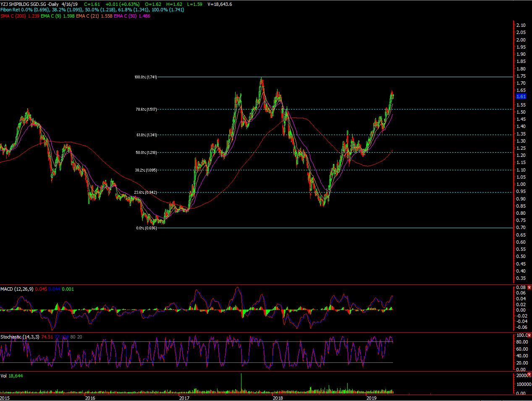Open the MACD (12,26,9) indicator label
Viewport: 532px width, 401px height.
[x=17, y=289]
